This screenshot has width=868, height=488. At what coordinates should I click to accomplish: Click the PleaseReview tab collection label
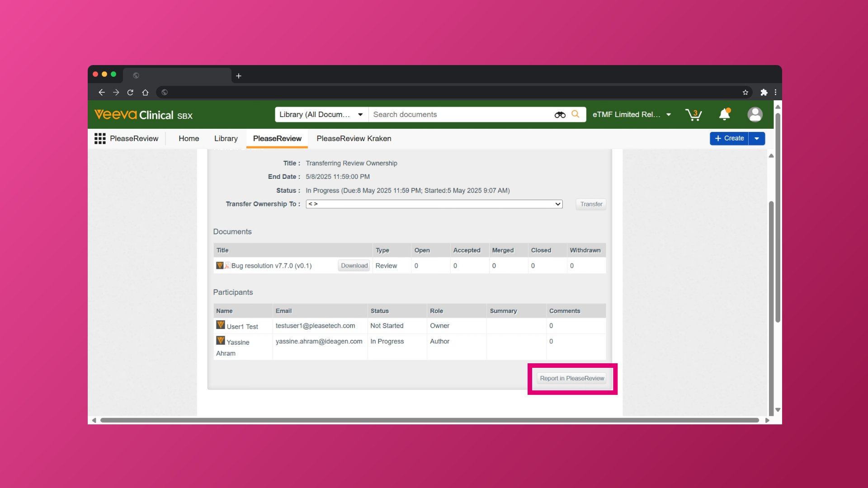click(134, 139)
